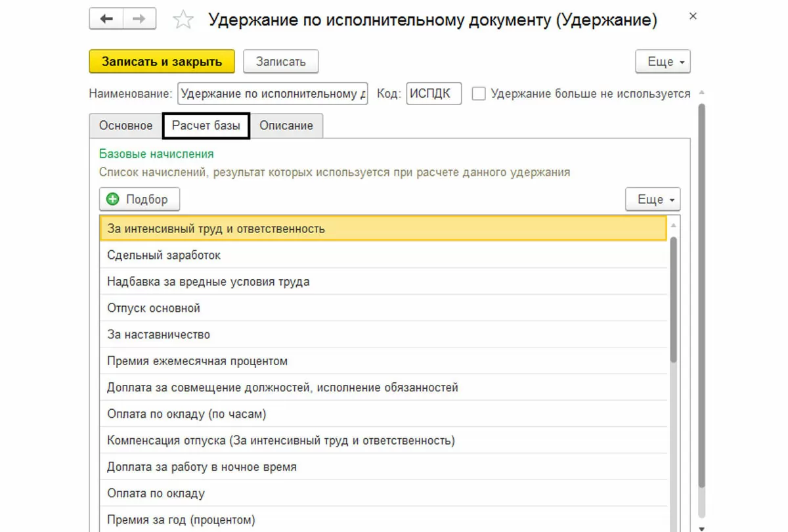The image size is (788, 532).
Task: Focus the Код field containing ИСПДК
Action: 434,94
